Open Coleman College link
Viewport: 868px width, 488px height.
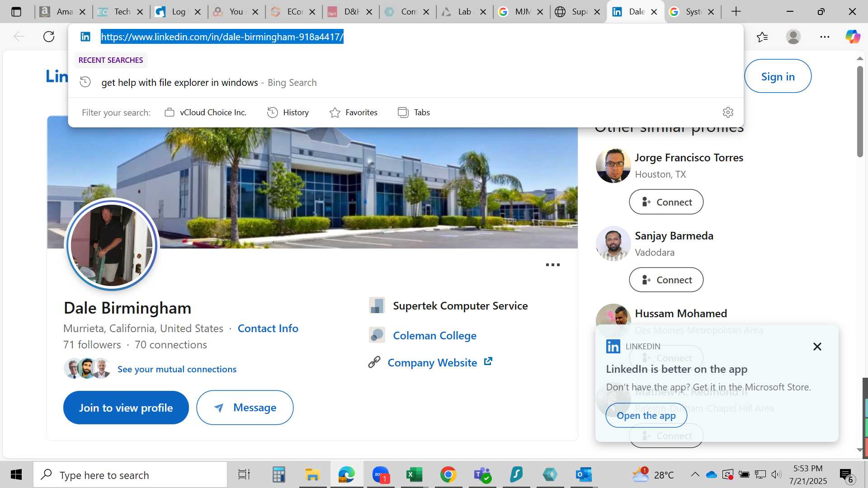tap(434, 336)
